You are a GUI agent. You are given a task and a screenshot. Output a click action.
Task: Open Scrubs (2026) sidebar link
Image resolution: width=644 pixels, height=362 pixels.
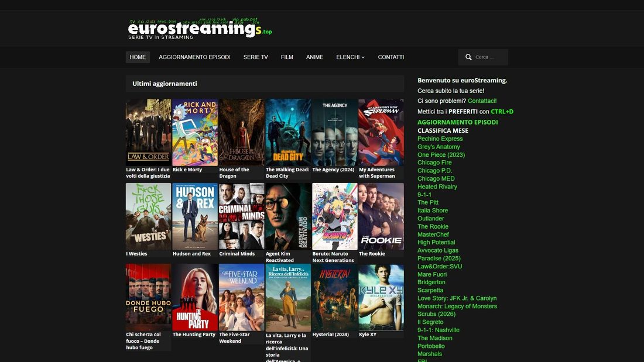(437, 314)
